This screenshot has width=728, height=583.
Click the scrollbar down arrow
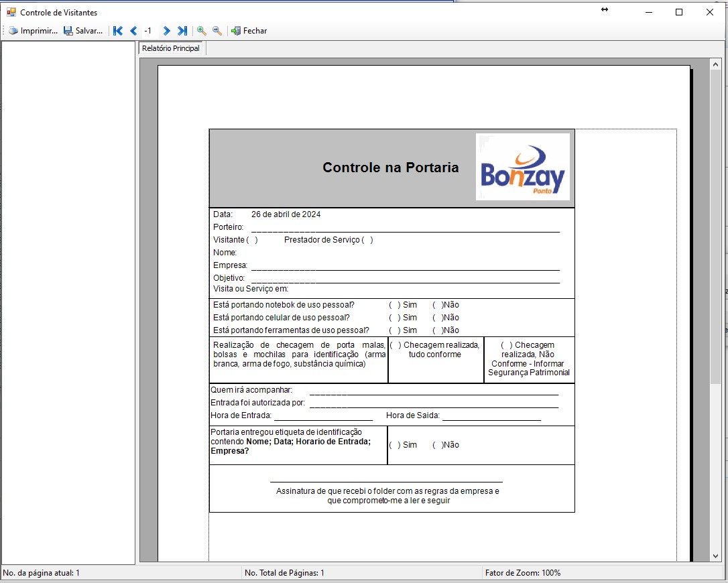click(x=715, y=556)
